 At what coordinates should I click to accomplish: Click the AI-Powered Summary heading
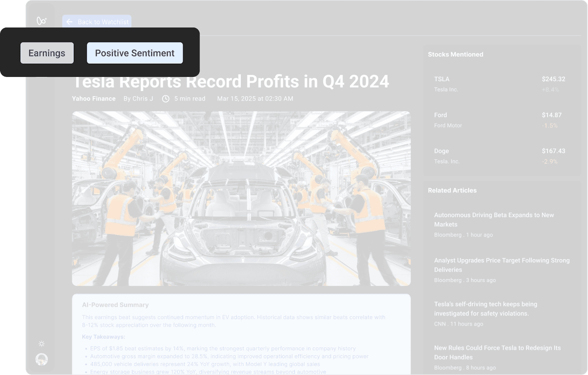pos(115,305)
